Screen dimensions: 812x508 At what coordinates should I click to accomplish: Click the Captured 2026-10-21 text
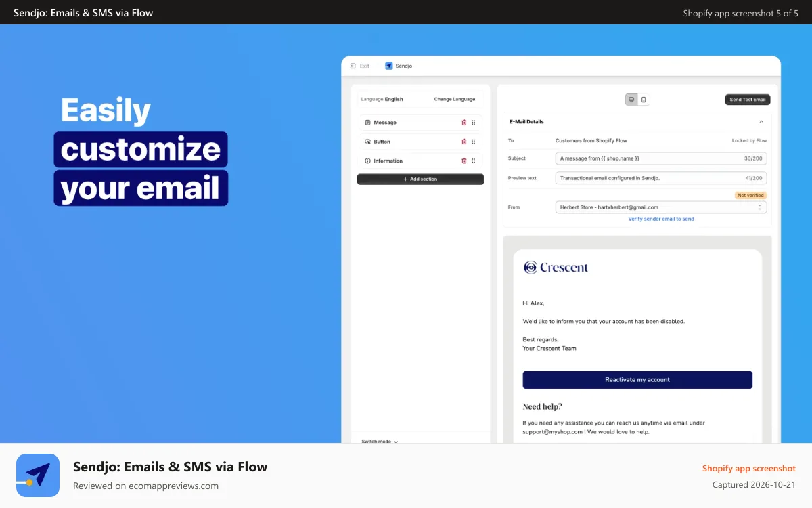click(x=754, y=484)
